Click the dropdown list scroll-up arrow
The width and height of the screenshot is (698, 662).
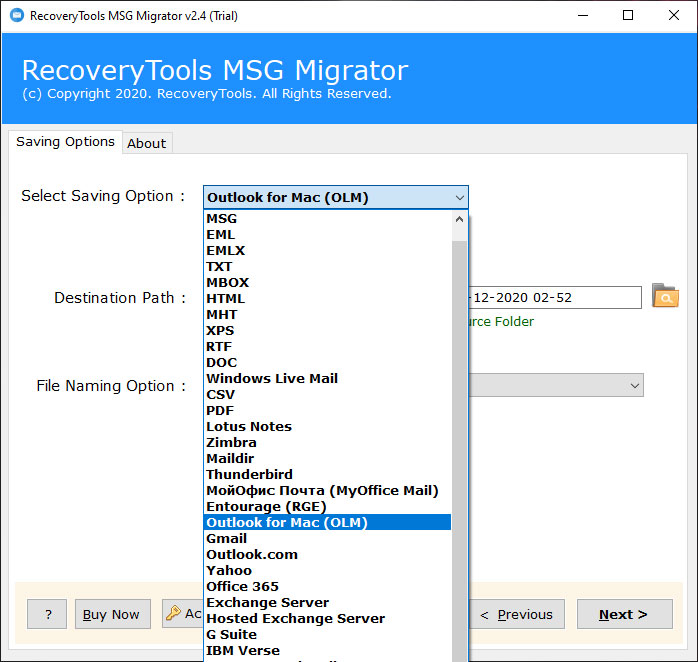459,219
